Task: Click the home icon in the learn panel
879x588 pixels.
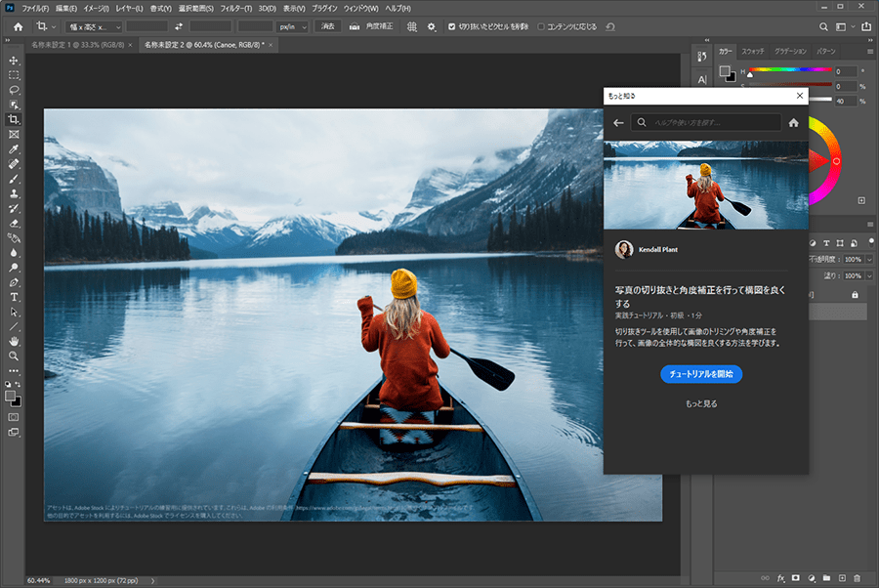Action: 793,123
